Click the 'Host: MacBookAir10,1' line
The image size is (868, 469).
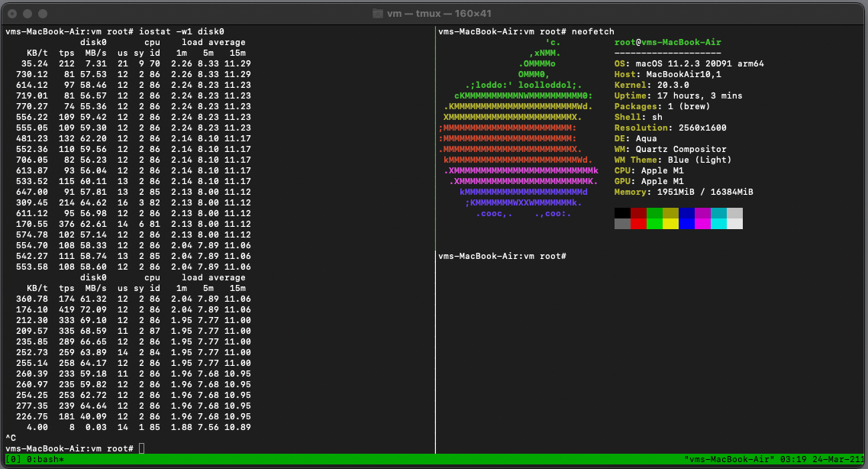668,74
